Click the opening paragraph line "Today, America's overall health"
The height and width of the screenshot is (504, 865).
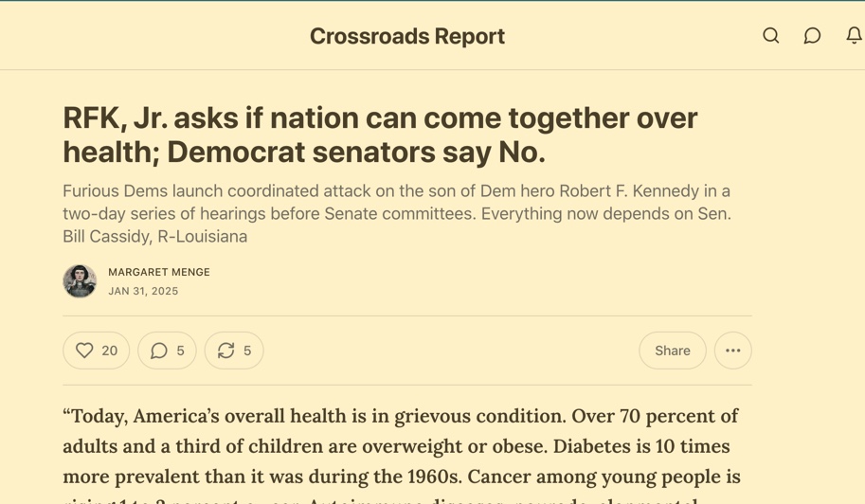[x=400, y=416]
